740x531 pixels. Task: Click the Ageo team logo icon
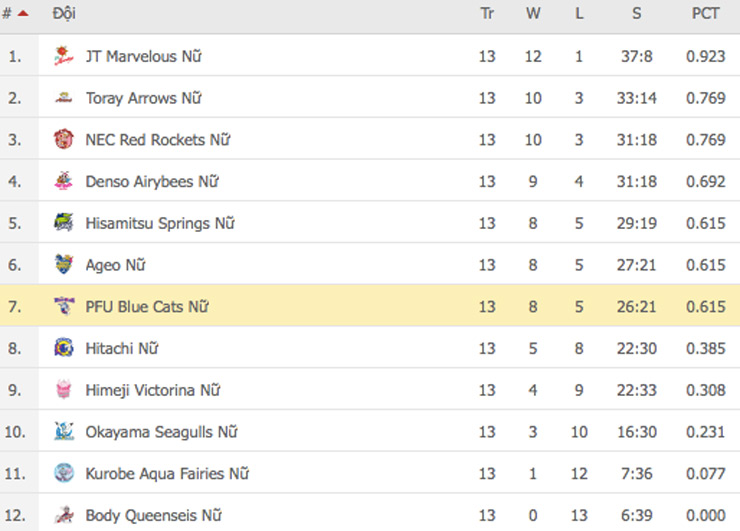(64, 265)
